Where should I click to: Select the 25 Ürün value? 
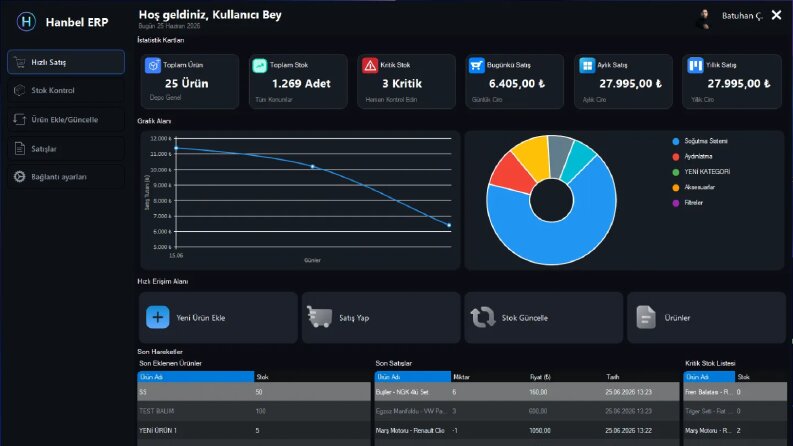pyautogui.click(x=187, y=83)
